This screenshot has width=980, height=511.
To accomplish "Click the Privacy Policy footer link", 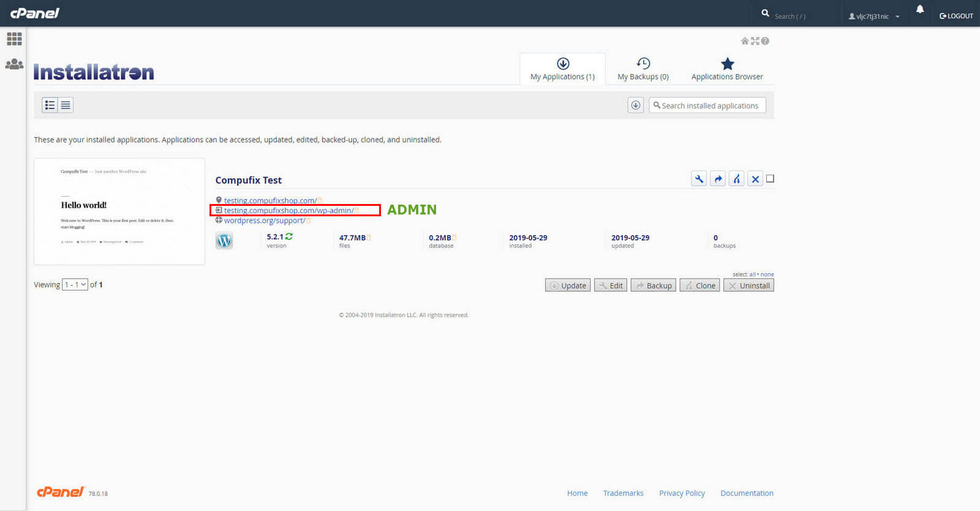I will point(682,493).
